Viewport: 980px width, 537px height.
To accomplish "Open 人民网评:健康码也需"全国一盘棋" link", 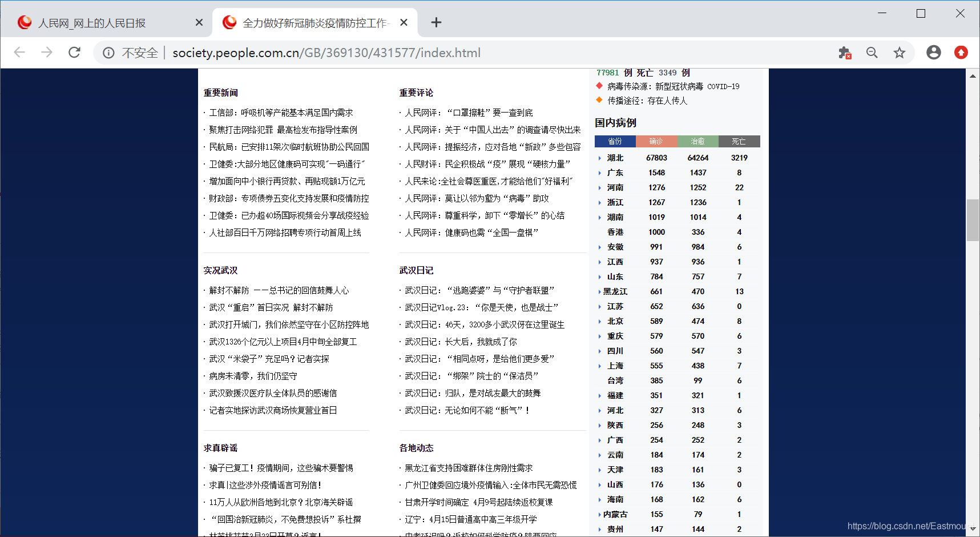I will click(471, 233).
